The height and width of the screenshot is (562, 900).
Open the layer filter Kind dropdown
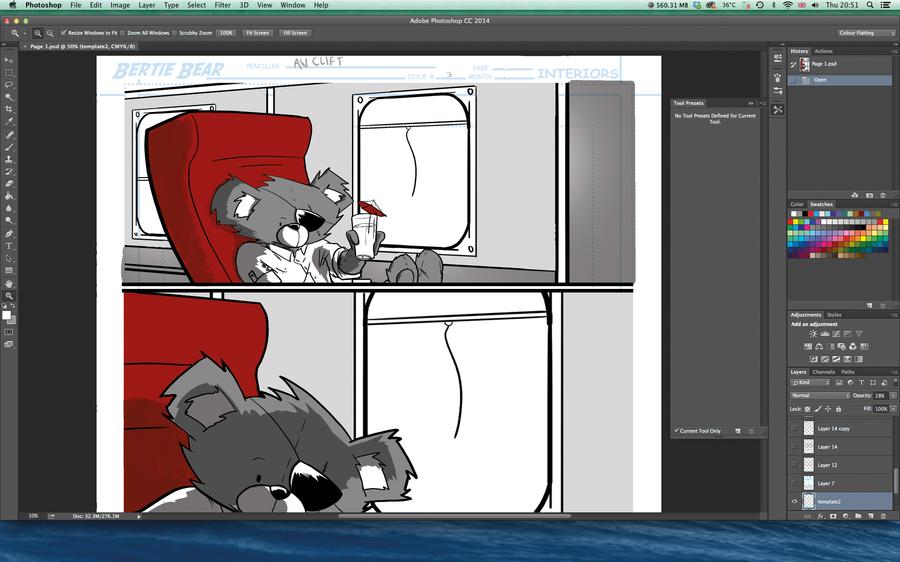810,382
